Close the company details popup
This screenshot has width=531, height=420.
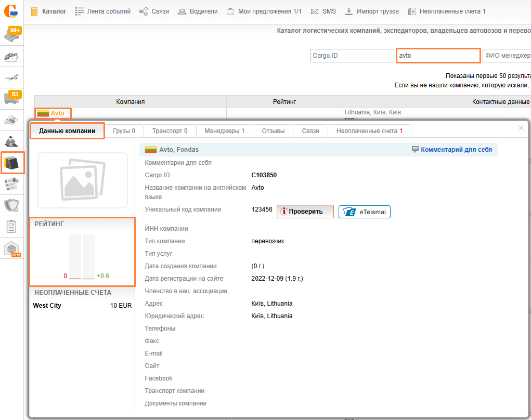click(x=521, y=128)
